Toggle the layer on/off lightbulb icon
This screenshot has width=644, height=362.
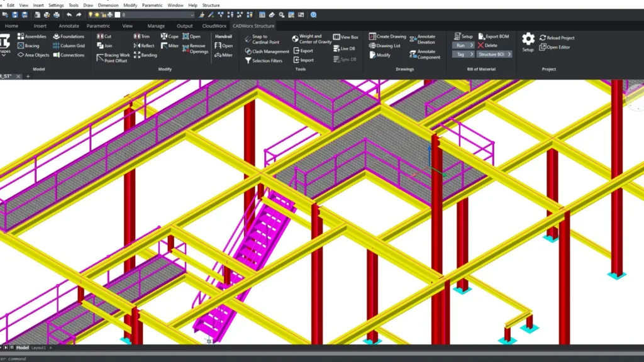pyautogui.click(x=91, y=14)
